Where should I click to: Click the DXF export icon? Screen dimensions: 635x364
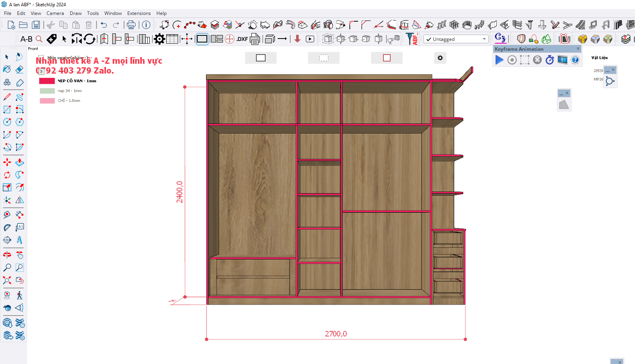242,39
